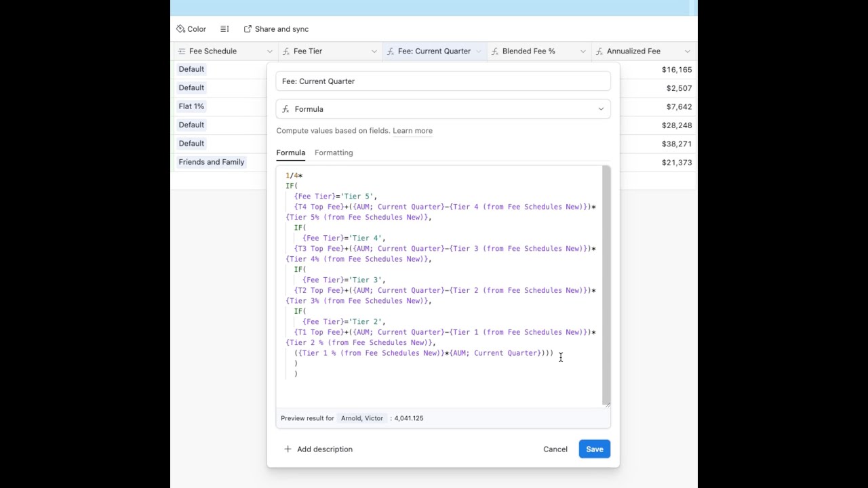Viewport: 868px width, 488px height.
Task: Switch to the Formatting tab
Action: [x=334, y=153]
